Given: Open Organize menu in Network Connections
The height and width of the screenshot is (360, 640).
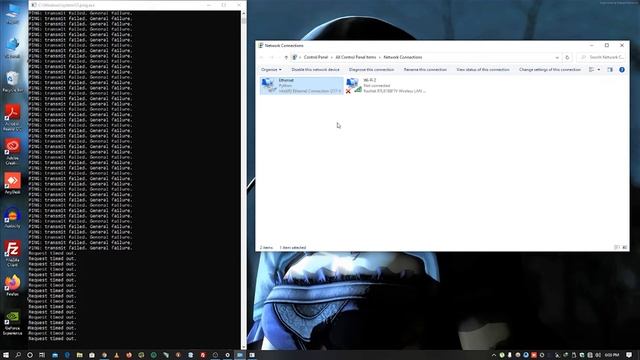Looking at the screenshot, I should pyautogui.click(x=271, y=70).
